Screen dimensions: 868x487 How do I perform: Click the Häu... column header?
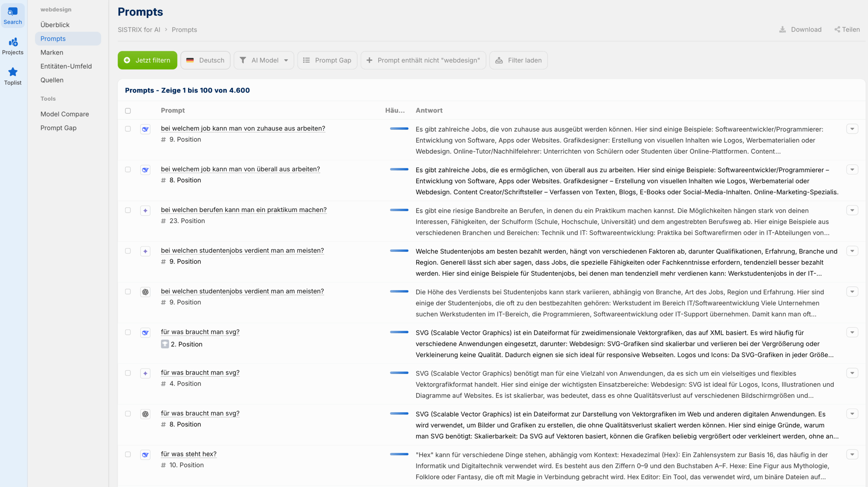395,110
